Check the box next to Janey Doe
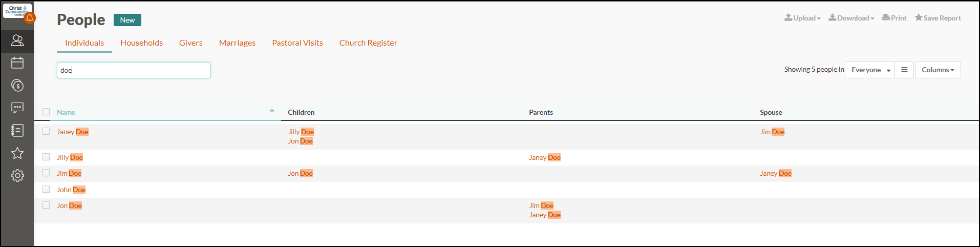 tap(46, 132)
